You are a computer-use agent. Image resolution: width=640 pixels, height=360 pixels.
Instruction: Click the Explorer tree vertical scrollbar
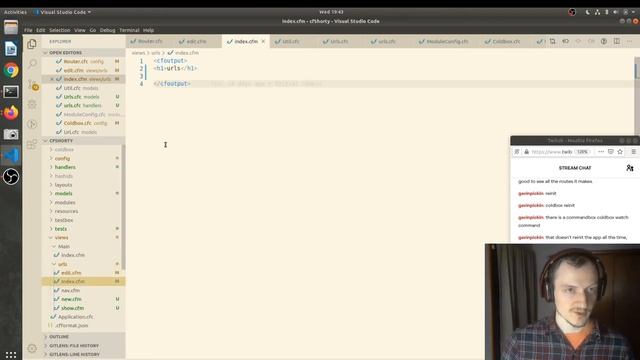point(123,207)
